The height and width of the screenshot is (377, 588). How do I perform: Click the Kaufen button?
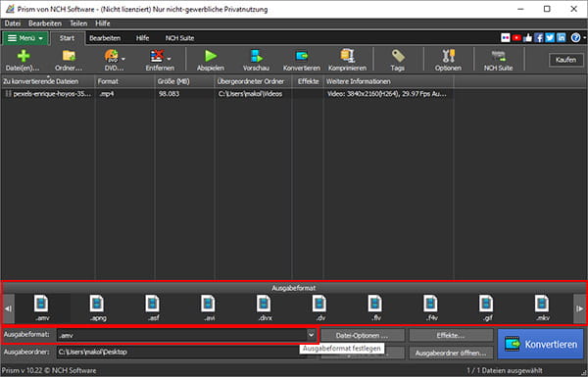565,60
